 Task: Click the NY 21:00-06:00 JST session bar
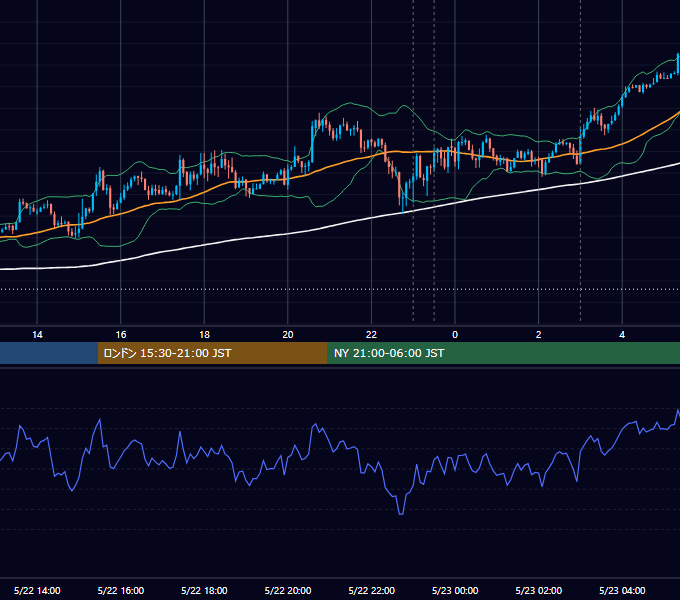click(503, 353)
